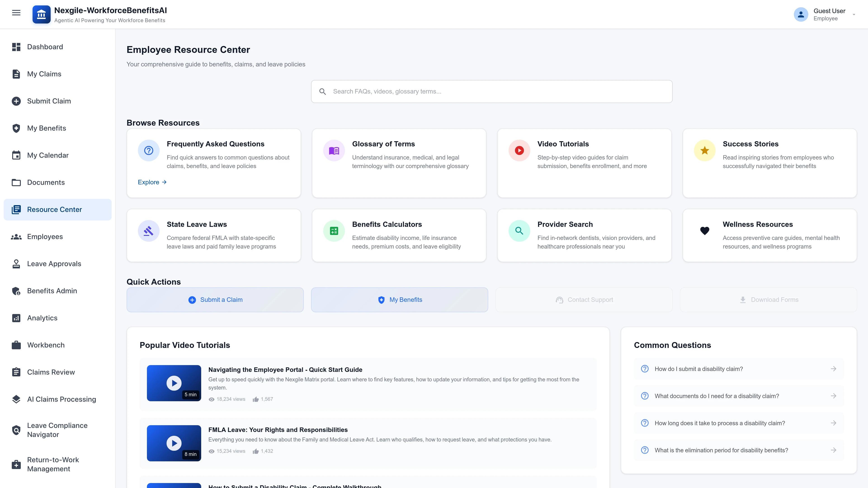Screen dimensions: 868x488
Task: Open the Guest User account dropdown
Action: point(854,14)
